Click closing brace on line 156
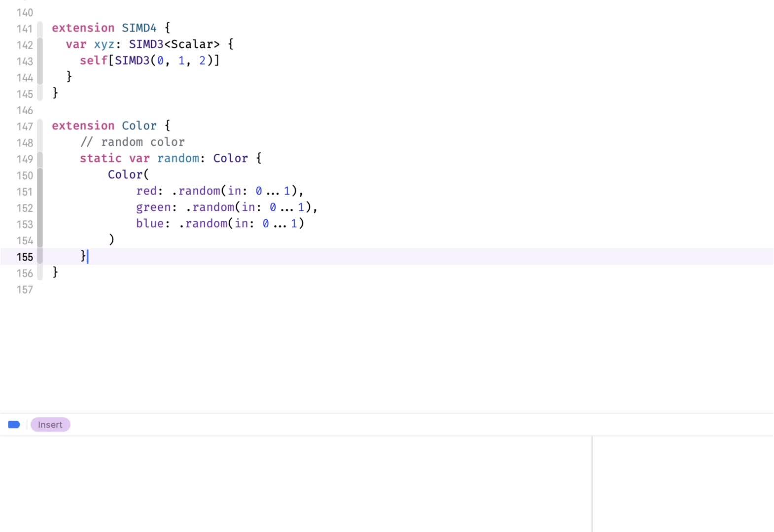 click(x=55, y=272)
